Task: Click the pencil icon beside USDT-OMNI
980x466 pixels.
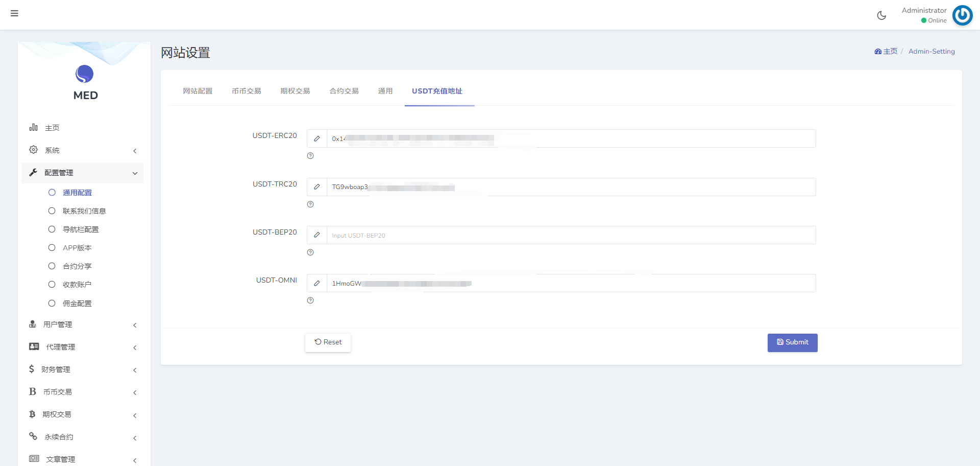Action: tap(317, 283)
